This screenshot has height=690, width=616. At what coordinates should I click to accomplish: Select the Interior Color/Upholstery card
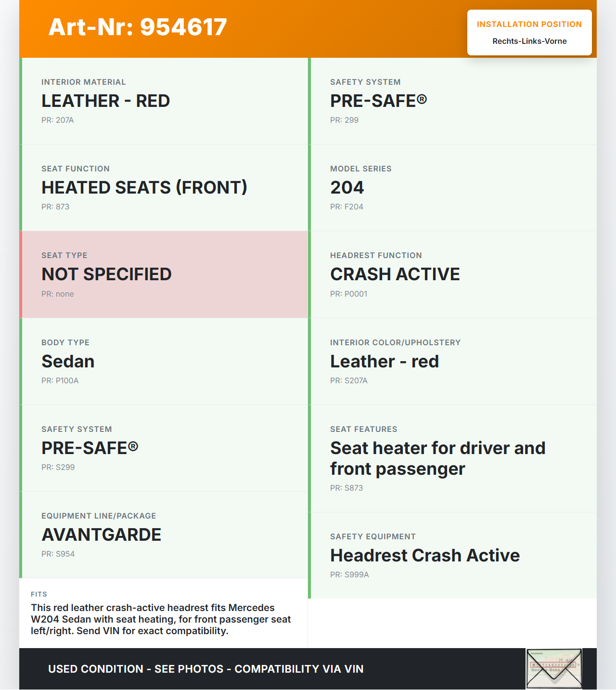point(453,361)
